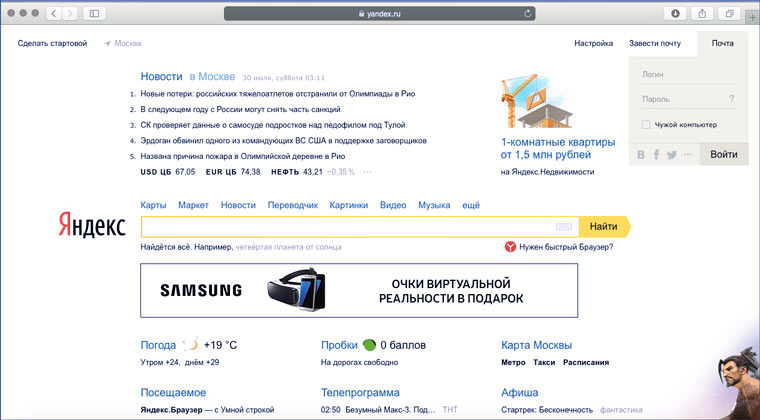Log in with Facebook icon
Viewport: 760px width, 420px height.
pos(656,155)
